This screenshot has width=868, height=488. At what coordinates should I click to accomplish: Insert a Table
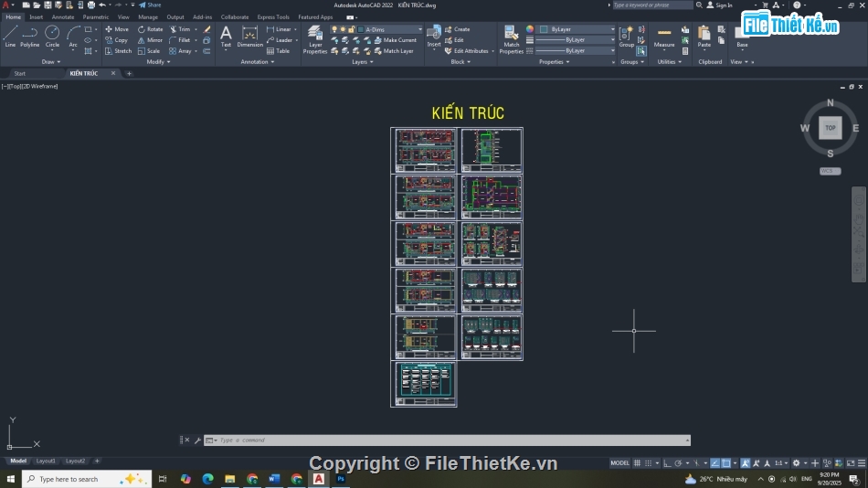[x=278, y=51]
